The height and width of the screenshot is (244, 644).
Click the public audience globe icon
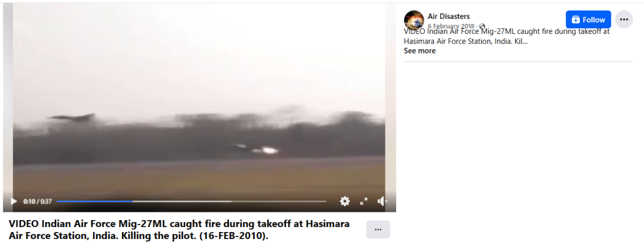[482, 26]
